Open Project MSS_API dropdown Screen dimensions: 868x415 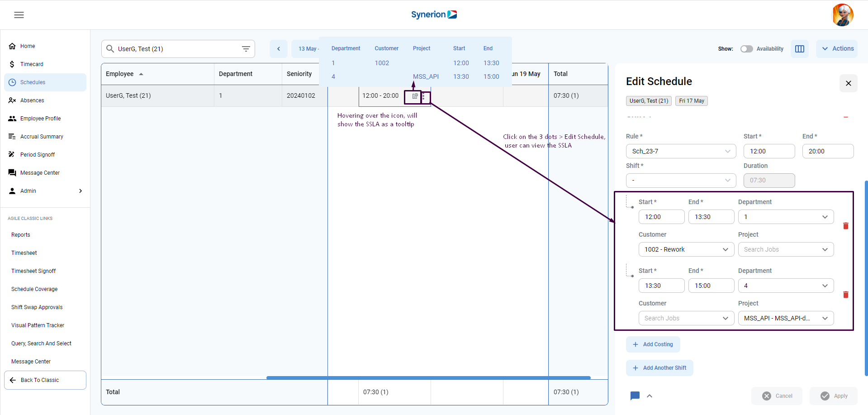(x=786, y=318)
